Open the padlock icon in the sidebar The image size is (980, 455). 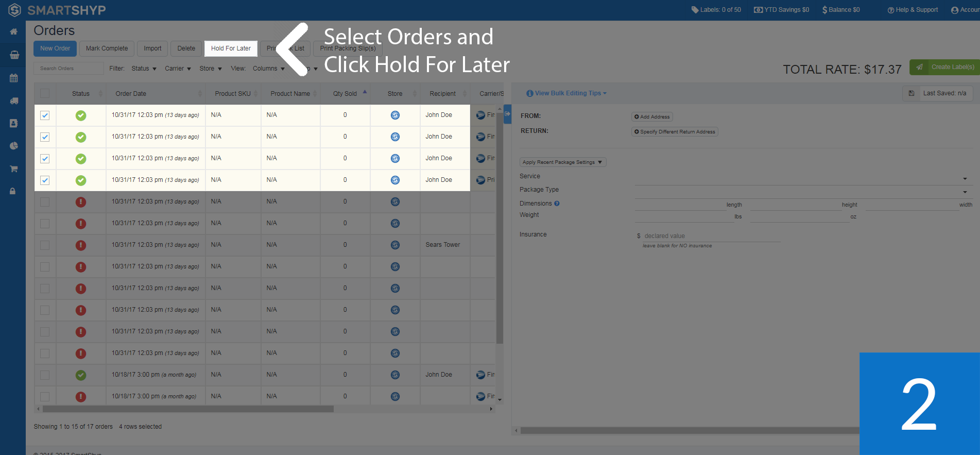pos(13,191)
